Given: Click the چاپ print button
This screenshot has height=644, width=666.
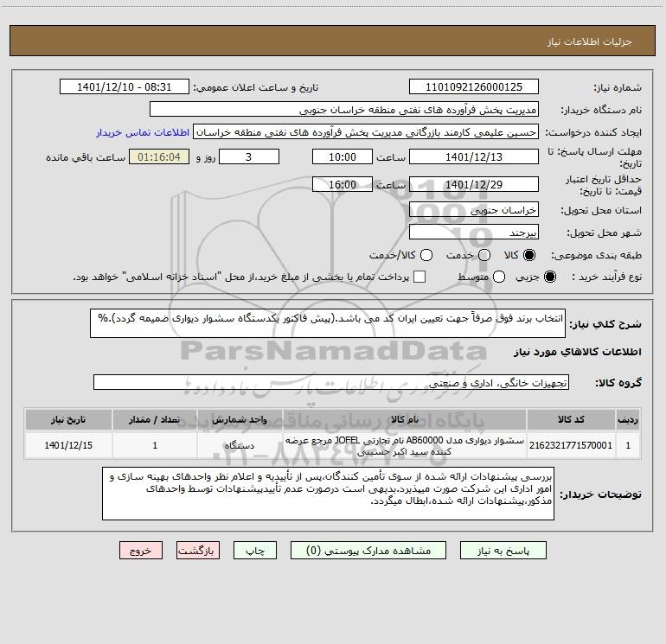Looking at the screenshot, I should [255, 551].
